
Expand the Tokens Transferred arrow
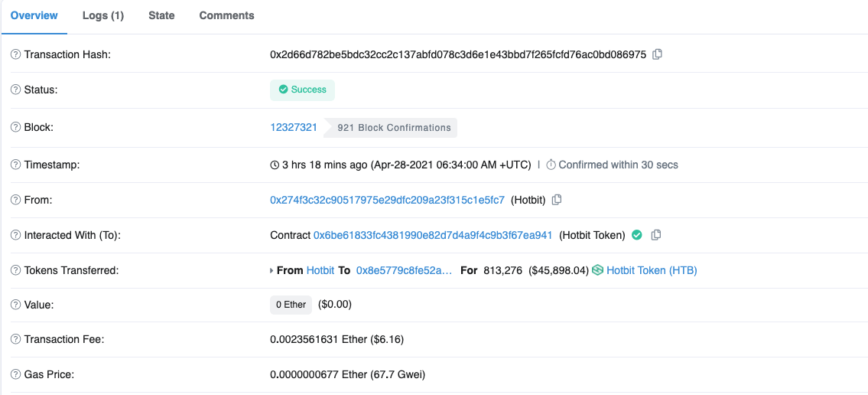271,271
